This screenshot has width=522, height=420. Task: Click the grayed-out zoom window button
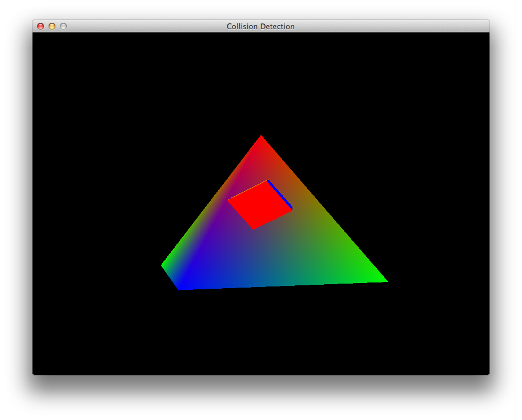[63, 26]
